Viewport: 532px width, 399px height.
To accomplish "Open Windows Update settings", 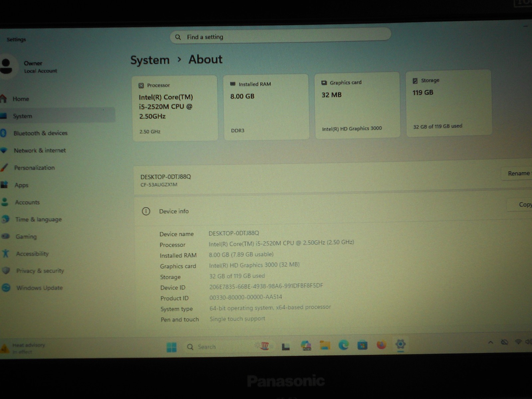I will tap(39, 288).
